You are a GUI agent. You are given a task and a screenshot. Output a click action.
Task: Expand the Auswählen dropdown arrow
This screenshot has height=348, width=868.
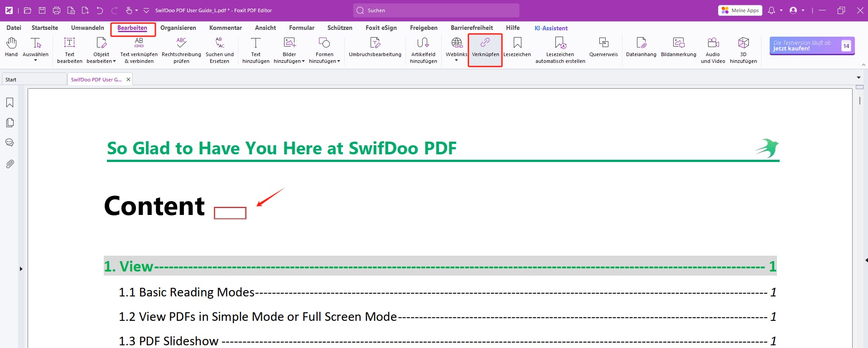pos(35,60)
